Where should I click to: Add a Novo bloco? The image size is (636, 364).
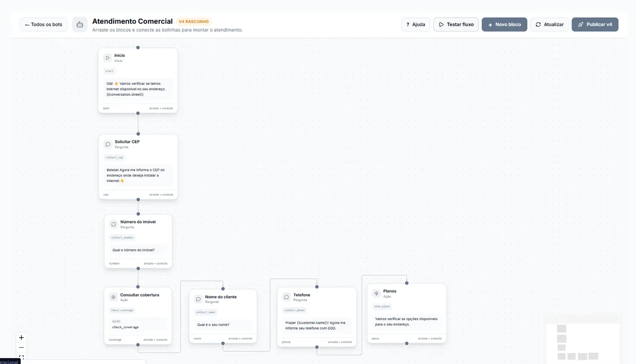pos(504,25)
